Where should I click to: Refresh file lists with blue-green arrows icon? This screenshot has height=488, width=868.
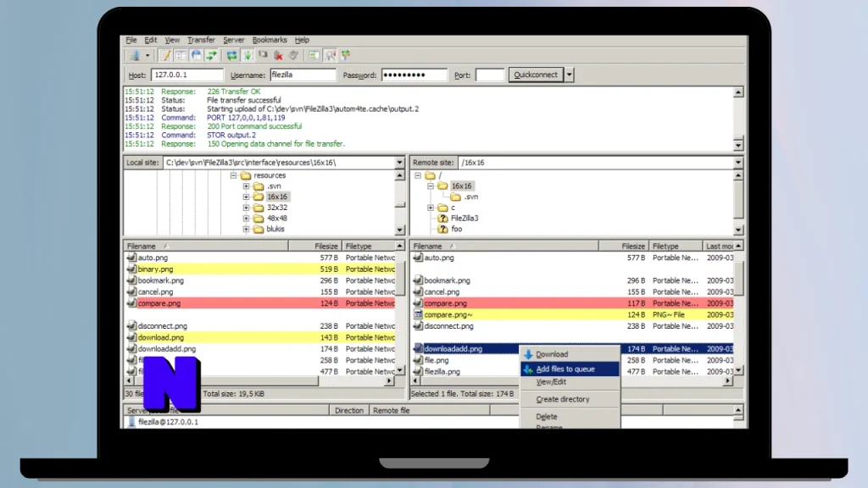click(231, 55)
